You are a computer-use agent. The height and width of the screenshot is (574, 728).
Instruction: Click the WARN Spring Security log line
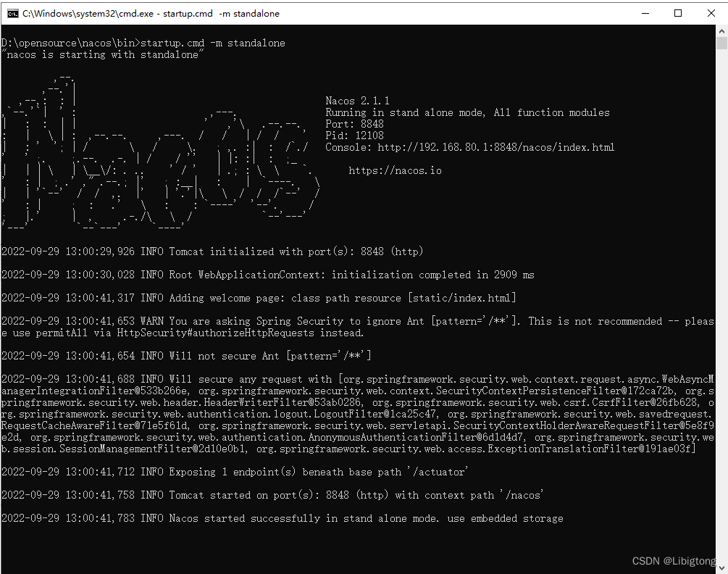pyautogui.click(x=358, y=327)
